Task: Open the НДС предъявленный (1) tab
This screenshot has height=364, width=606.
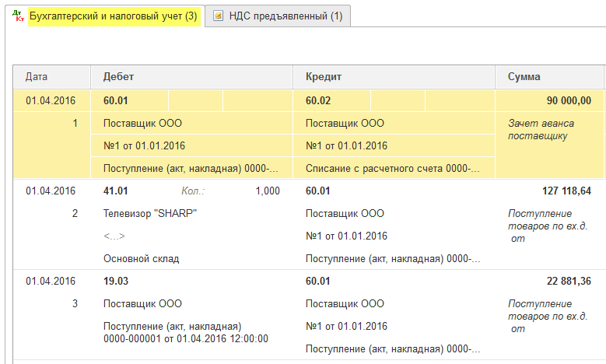Action: (x=285, y=16)
